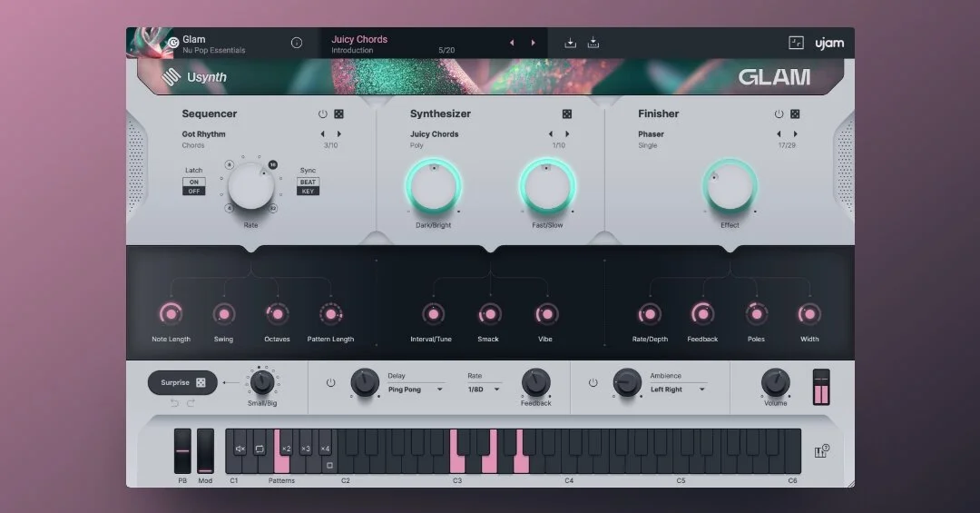Select next global preset after Juicy Chords
The image size is (980, 513).
[534, 43]
